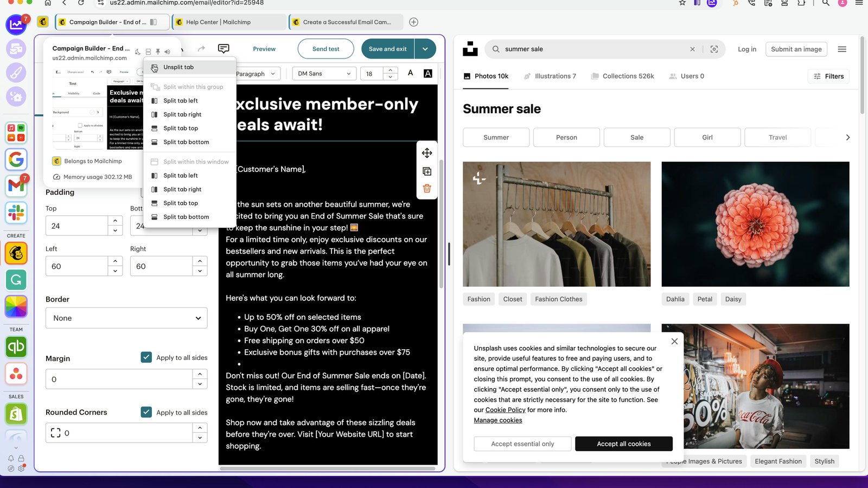Click the duplicate block icon
This screenshot has height=488, width=868.
point(427,171)
